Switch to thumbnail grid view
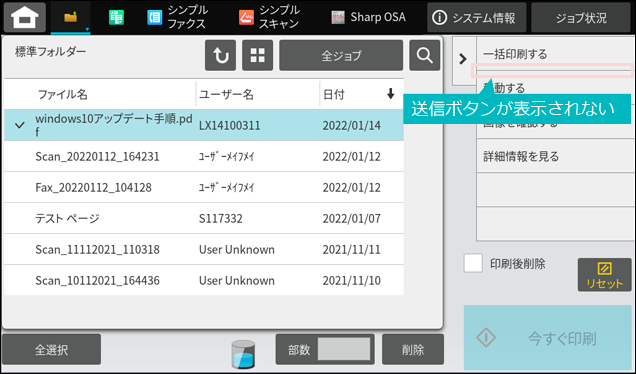 258,56
